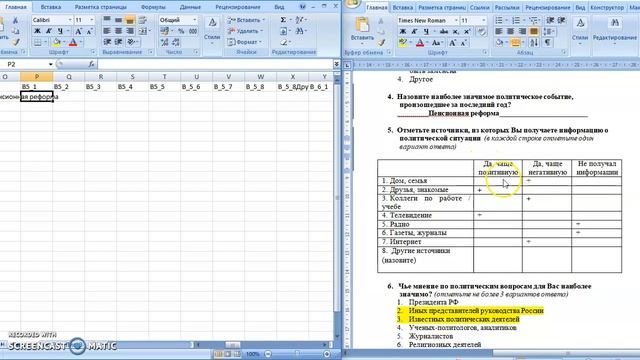This screenshot has width=640, height=360.
Task: Open Excel Шрифт group dialog launcher
Action: 93,52
